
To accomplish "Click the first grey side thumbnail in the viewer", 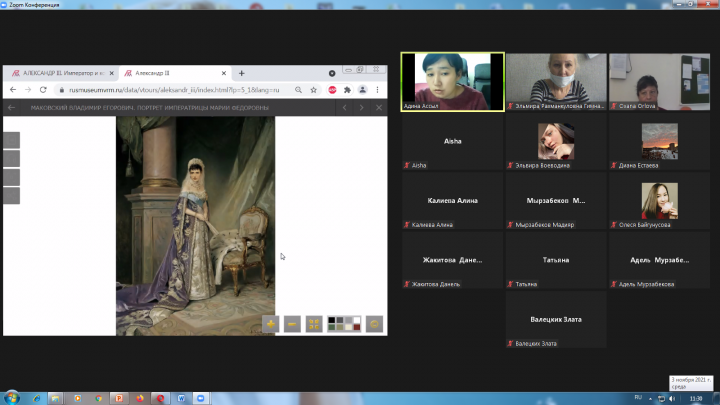I will pyautogui.click(x=11, y=140).
